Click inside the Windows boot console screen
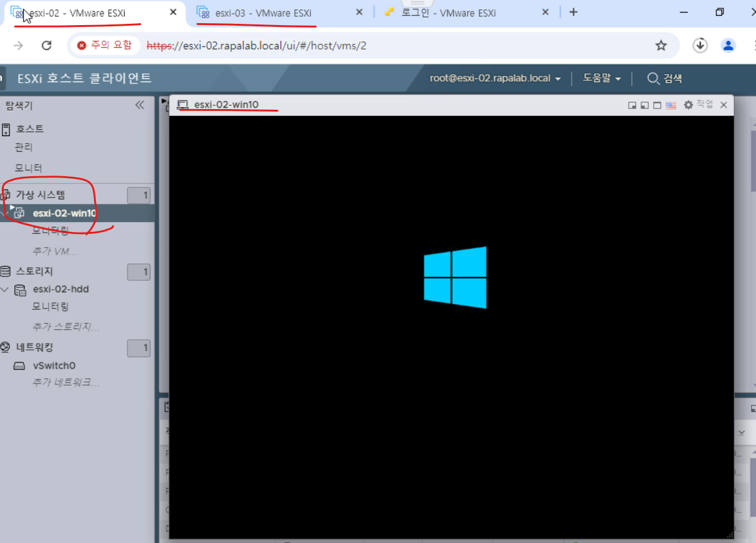756x543 pixels. click(451, 327)
